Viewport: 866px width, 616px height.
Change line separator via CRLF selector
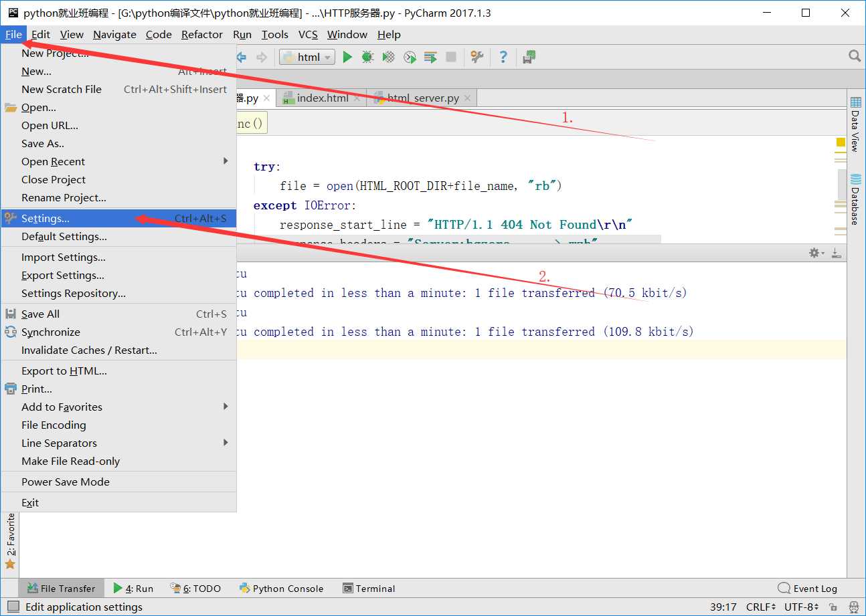760,607
